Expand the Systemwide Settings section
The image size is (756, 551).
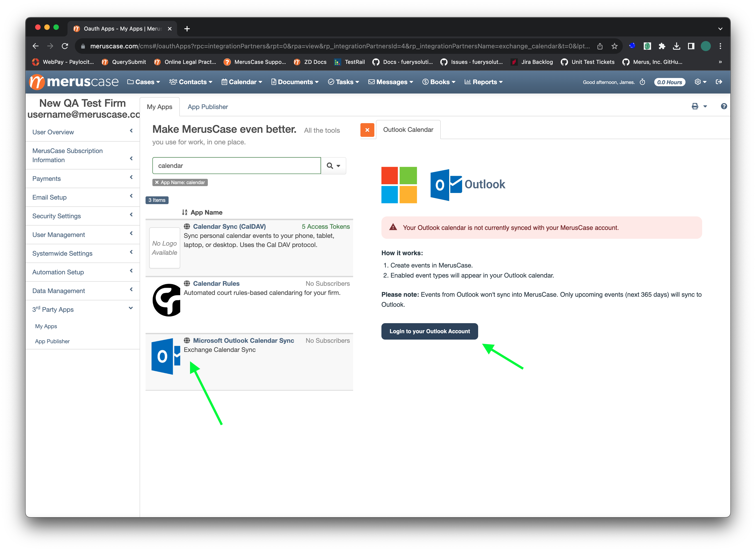point(82,253)
